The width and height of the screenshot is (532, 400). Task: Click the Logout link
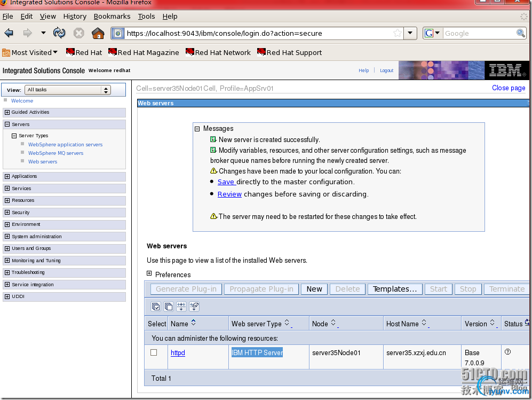386,70
